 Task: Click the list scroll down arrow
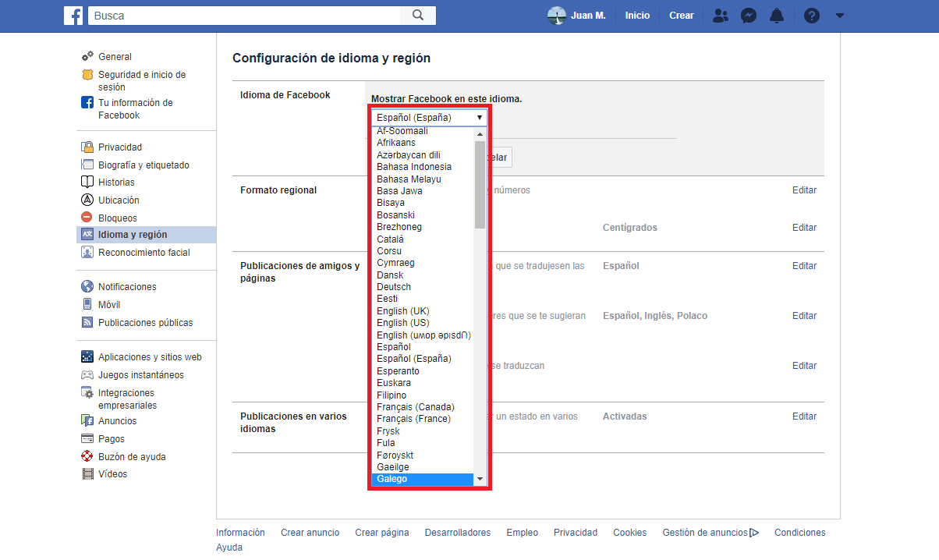pos(480,479)
